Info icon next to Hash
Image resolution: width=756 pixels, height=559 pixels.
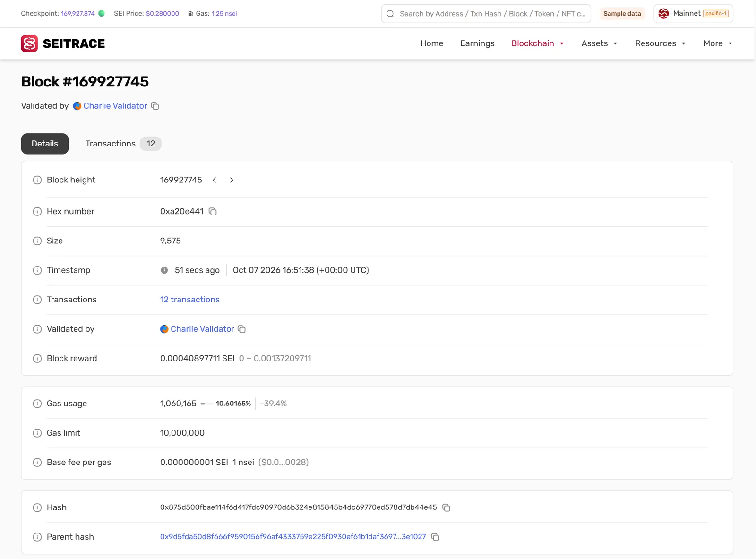tap(37, 507)
